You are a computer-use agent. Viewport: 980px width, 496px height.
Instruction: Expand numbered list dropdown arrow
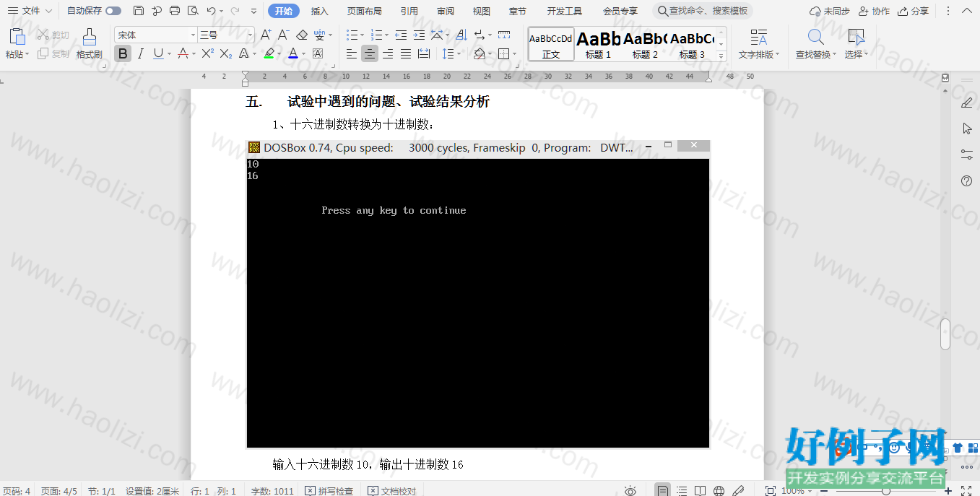387,35
